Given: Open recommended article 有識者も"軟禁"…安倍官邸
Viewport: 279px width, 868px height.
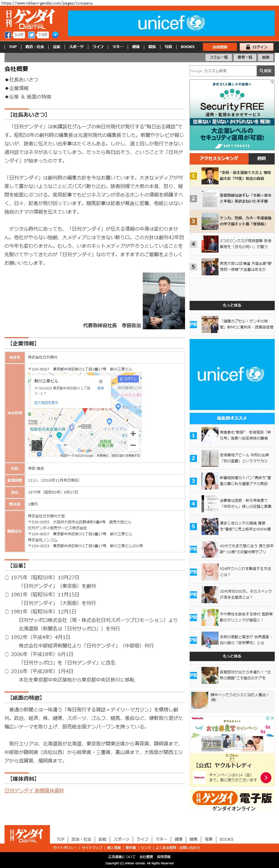Looking at the screenshot, I should click(x=232, y=435).
